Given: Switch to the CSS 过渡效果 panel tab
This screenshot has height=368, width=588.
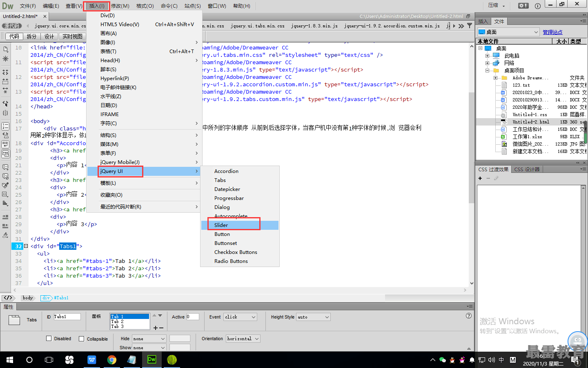Looking at the screenshot, I should coord(493,169).
